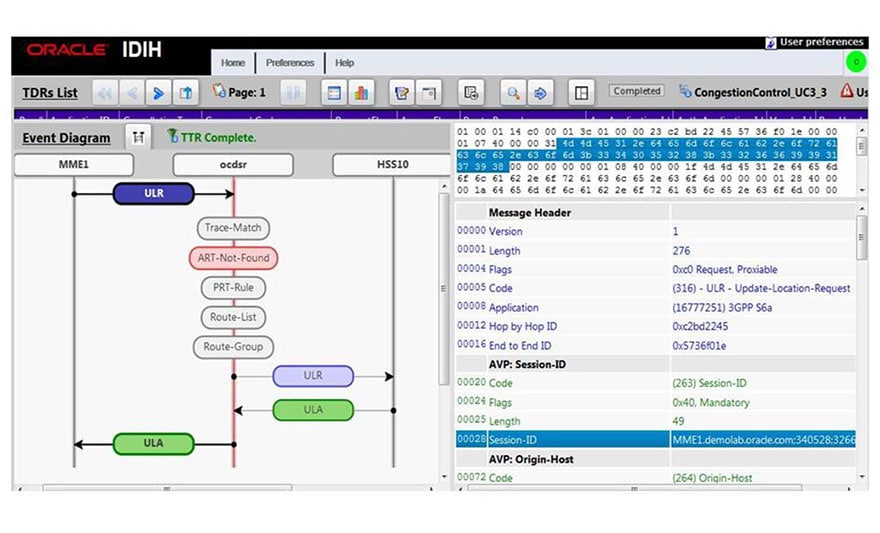This screenshot has height=533, width=880.
Task: Select the 0x40, Mandatory flags row
Action: [x=656, y=402]
